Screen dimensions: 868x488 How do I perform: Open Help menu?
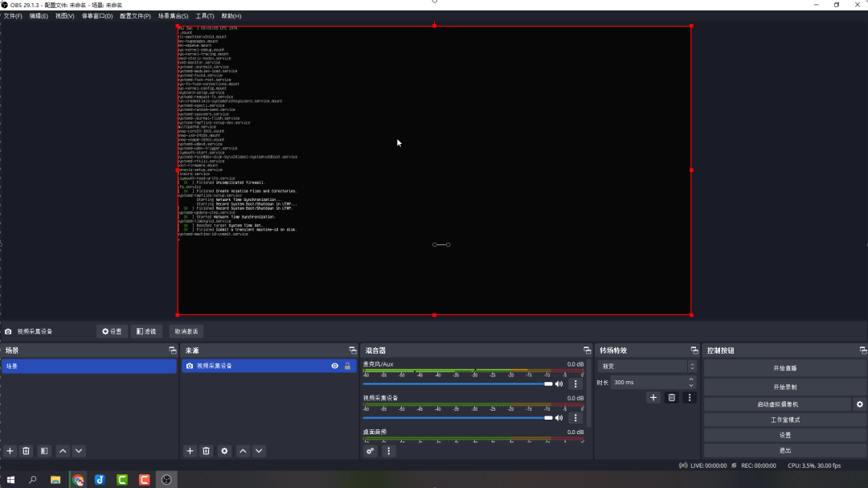231,16
